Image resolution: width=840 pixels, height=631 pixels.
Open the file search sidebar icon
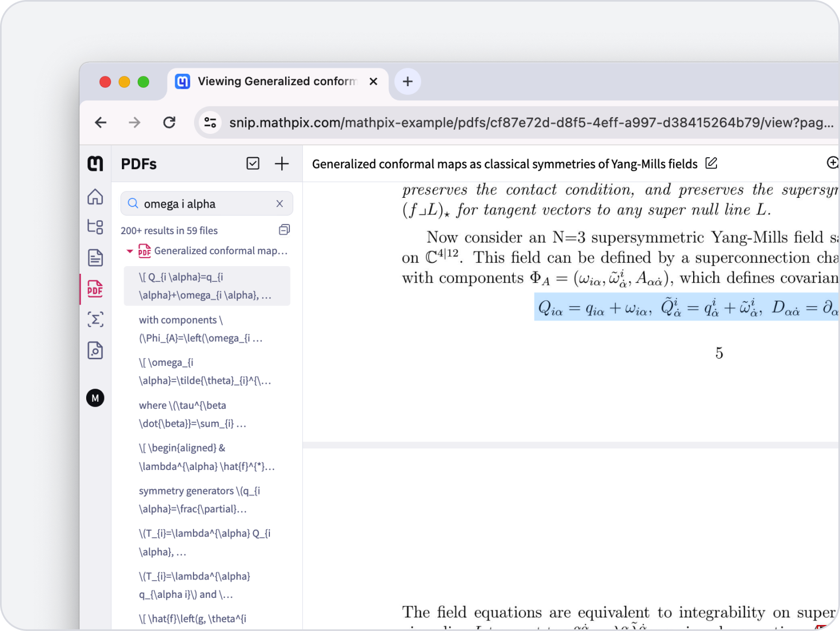[95, 351]
